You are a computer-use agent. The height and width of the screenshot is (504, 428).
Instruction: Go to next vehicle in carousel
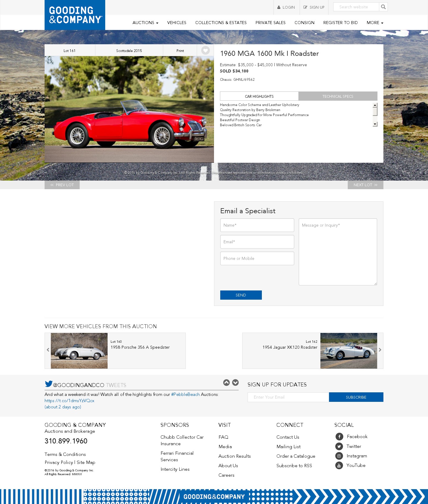380,350
